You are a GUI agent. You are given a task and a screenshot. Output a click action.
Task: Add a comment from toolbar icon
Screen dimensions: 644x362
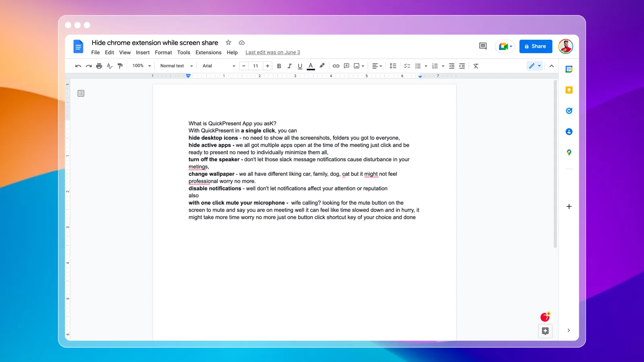pyautogui.click(x=347, y=66)
